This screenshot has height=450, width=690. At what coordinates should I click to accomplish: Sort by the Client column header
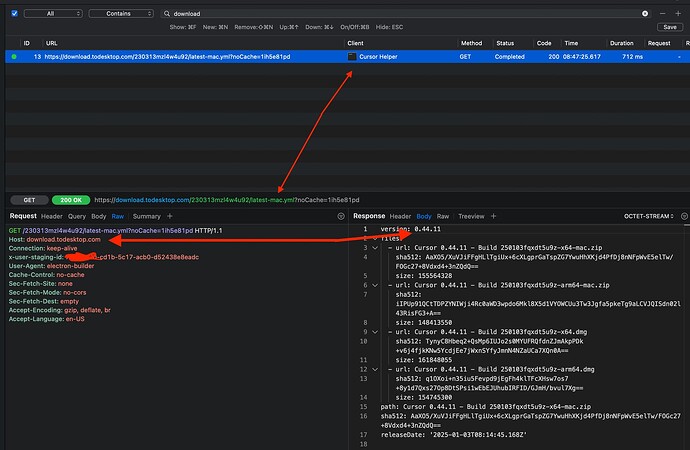click(x=355, y=43)
